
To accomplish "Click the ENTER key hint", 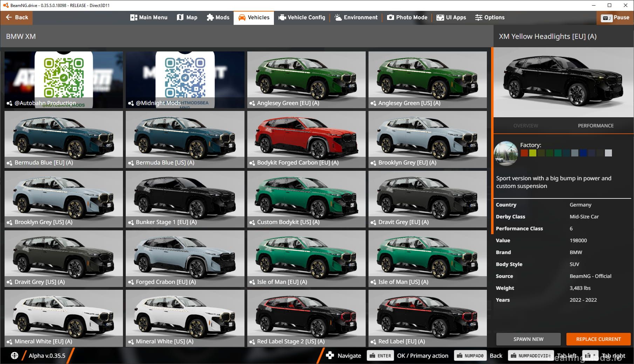I will coord(380,356).
